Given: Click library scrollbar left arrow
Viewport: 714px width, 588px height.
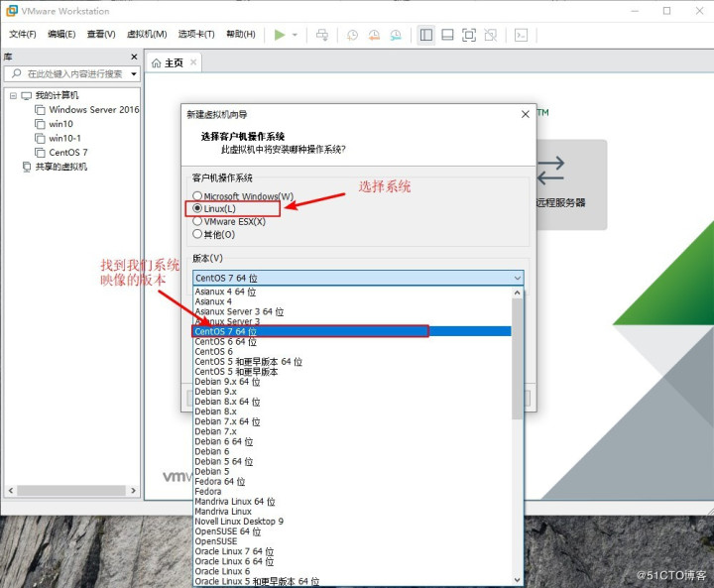Looking at the screenshot, I should (x=11, y=491).
